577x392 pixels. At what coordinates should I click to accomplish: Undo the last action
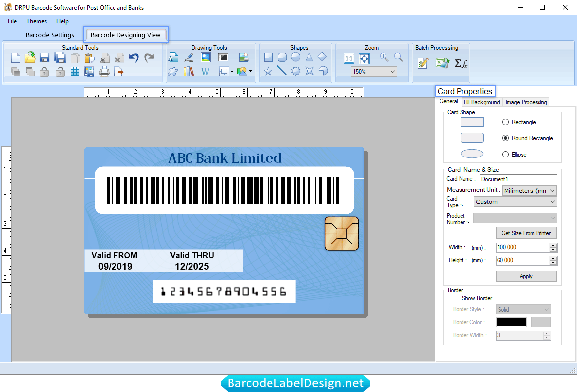pos(134,58)
